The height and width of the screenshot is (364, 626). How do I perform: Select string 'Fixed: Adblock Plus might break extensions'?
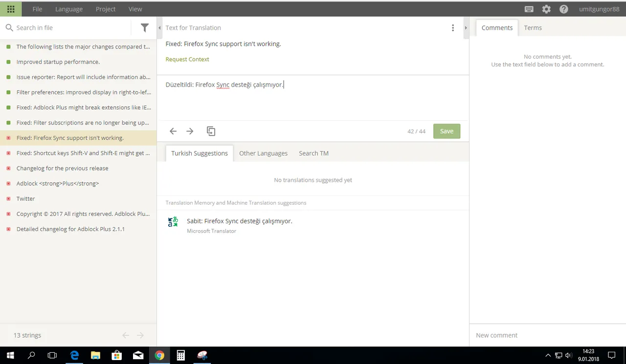tap(78, 107)
